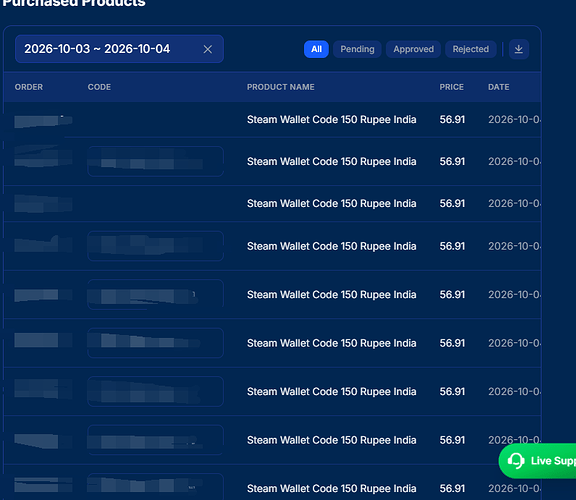Click the DATE column header
The height and width of the screenshot is (500, 576).
click(x=498, y=87)
